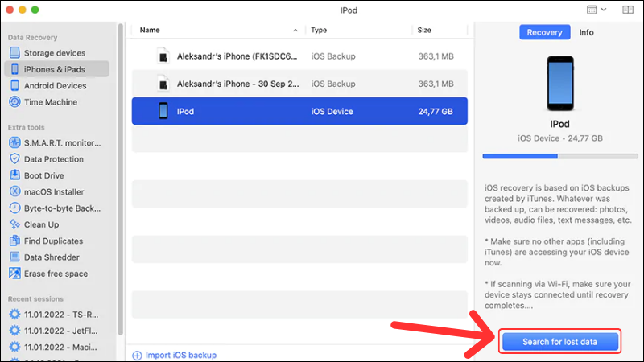644x362 pixels.
Task: Click the iOS Device • 24,77 GB subtitle
Action: [559, 138]
